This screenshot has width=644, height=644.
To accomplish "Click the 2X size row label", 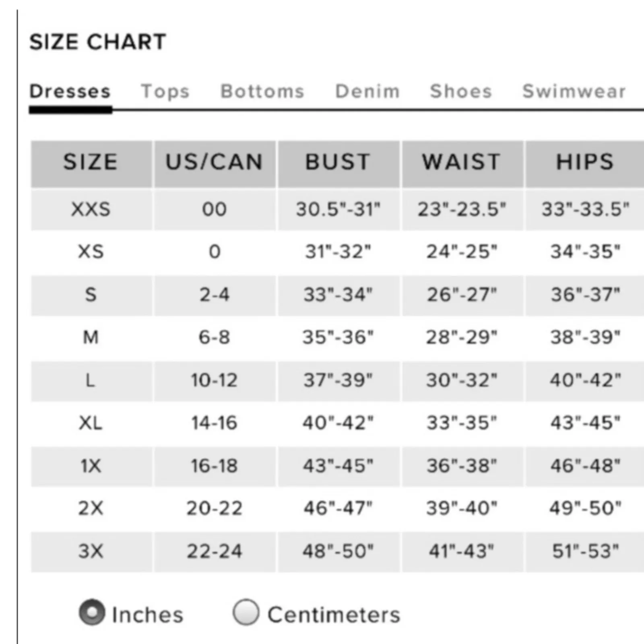I will tap(91, 508).
